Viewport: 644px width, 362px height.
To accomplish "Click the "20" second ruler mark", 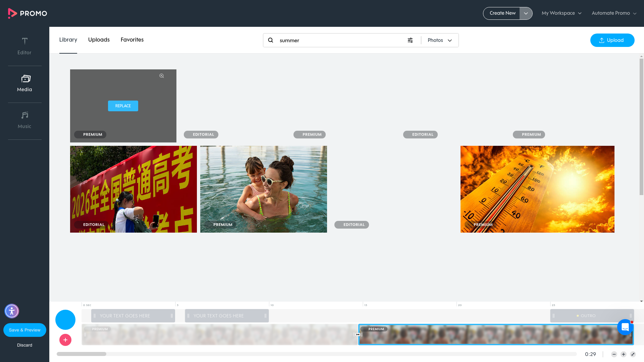I will pos(460,305).
